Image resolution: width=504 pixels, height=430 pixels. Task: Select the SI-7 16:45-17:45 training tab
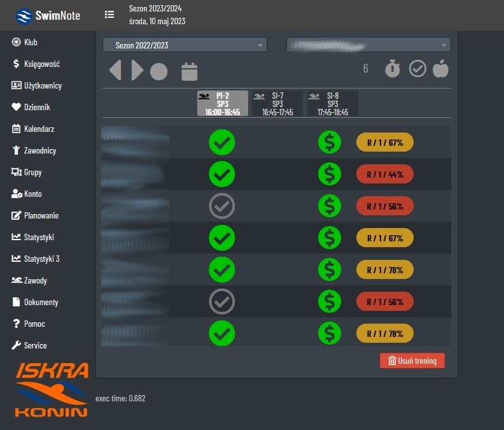click(x=277, y=104)
